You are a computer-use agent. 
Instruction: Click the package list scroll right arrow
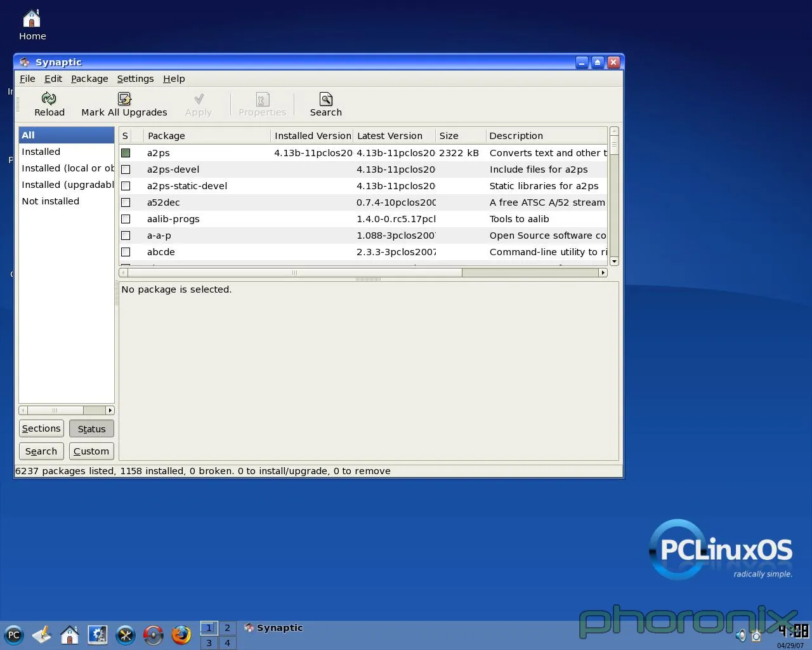click(x=603, y=273)
